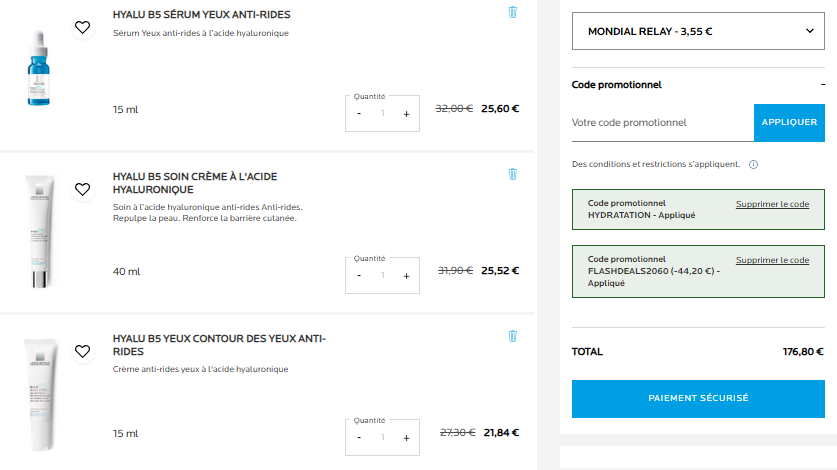Trash the Hyalu B5 Yeux Contour item
This screenshot has height=470, width=837.
[513, 336]
